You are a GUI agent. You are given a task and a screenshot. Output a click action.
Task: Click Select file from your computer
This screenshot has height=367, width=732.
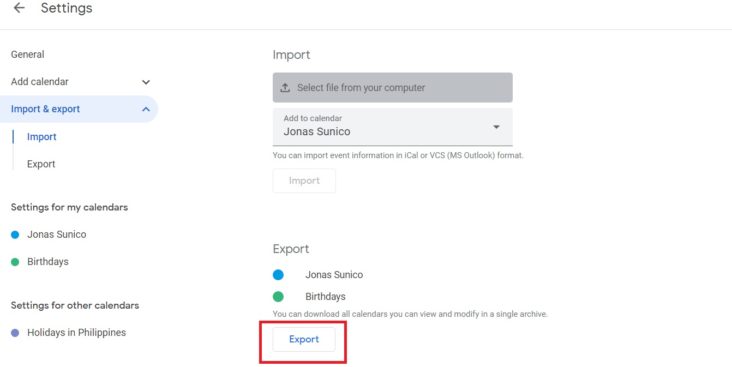click(393, 87)
